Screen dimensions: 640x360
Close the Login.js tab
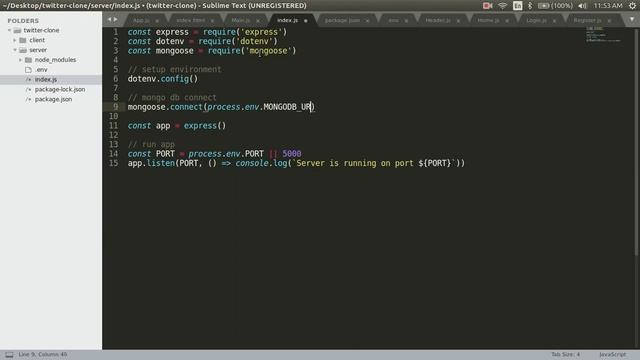click(554, 20)
